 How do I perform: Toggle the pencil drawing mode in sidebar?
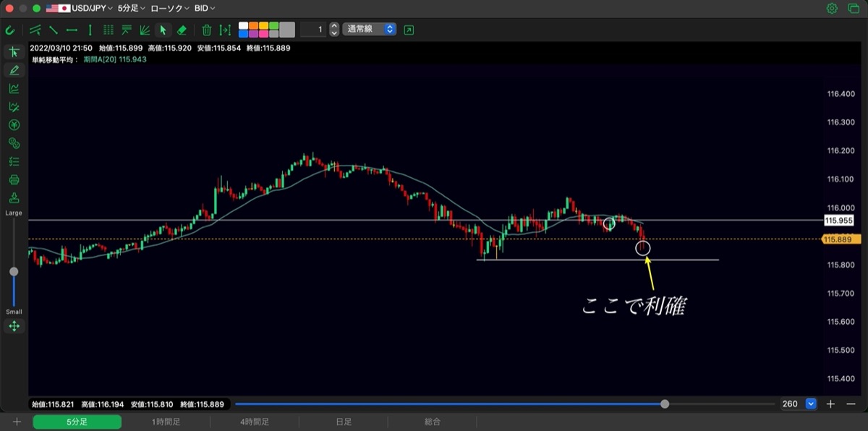14,70
